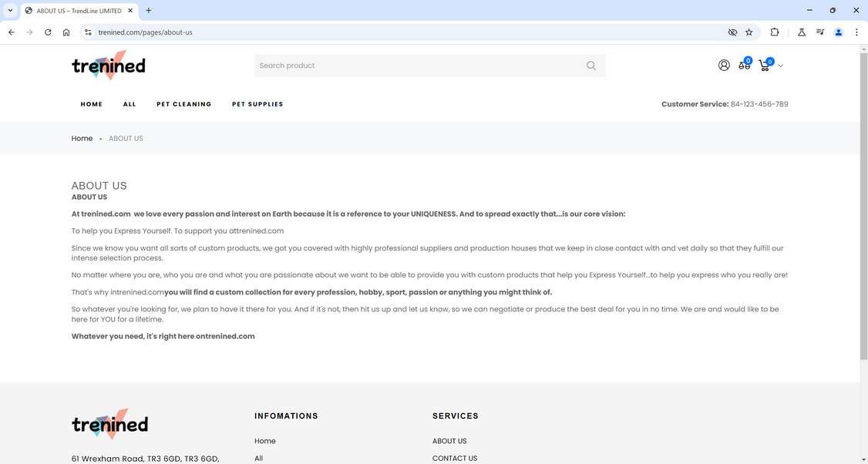Click the 'To help you Express Yourself' line
The width and height of the screenshot is (868, 464).
click(178, 231)
